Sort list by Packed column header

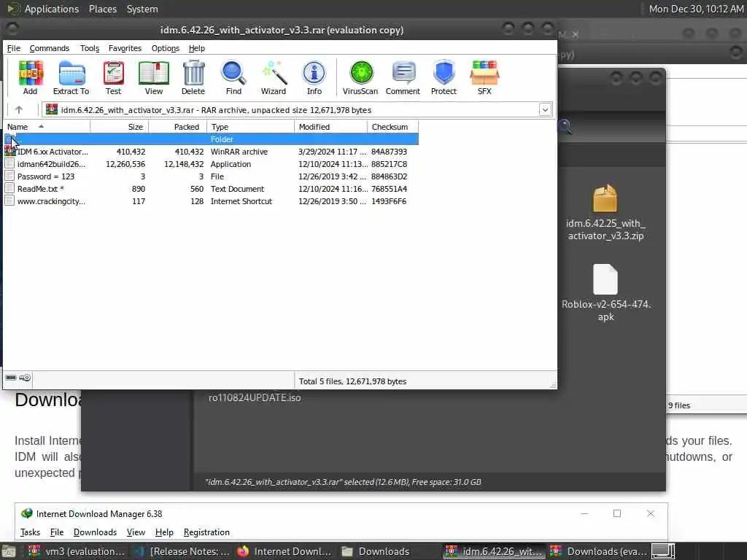pyautogui.click(x=178, y=127)
